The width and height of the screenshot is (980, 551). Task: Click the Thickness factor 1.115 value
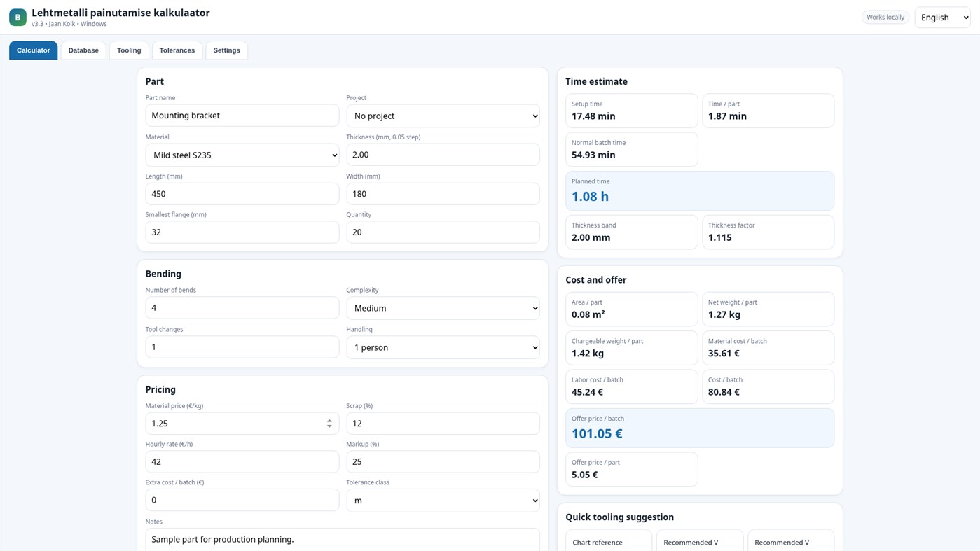click(719, 237)
